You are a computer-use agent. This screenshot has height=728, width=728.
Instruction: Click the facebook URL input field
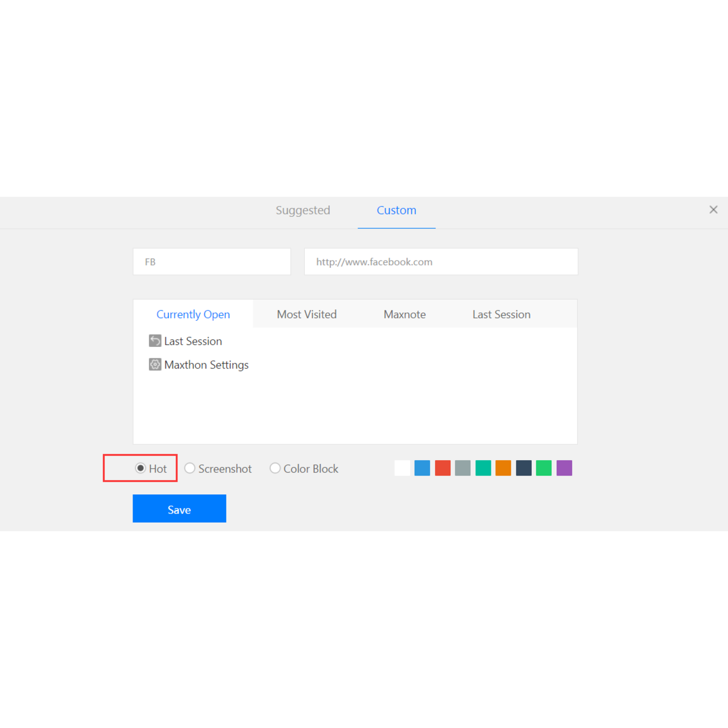pos(441,262)
